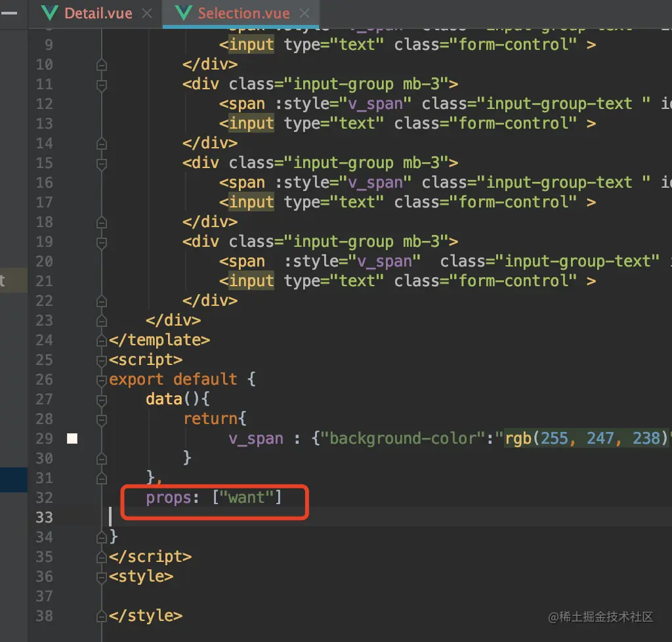Click the :style="v_span" attribute on line 20
The width and height of the screenshot is (672, 642).
click(352, 261)
